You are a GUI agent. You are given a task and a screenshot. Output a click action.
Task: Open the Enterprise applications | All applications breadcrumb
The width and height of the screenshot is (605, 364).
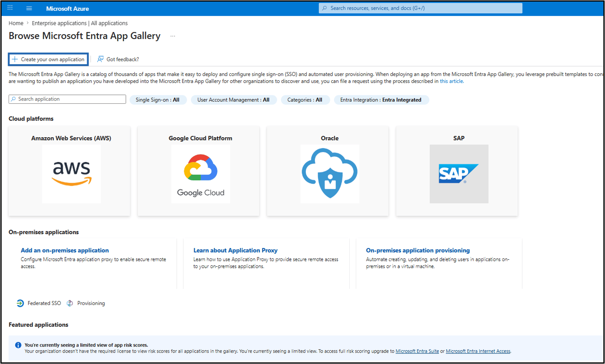tap(80, 23)
